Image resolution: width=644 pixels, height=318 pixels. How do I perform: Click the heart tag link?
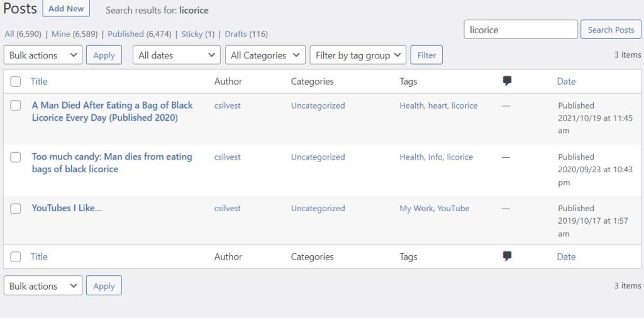click(438, 106)
